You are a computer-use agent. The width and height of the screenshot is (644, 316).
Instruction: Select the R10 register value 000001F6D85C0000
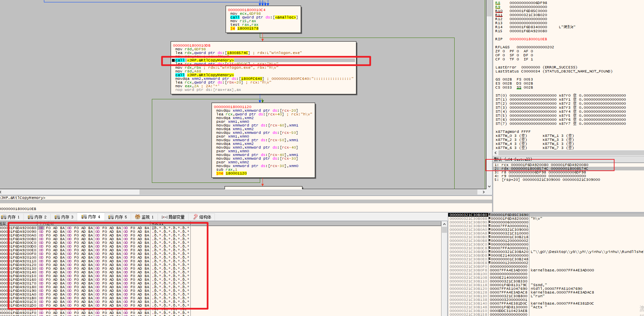click(x=528, y=11)
